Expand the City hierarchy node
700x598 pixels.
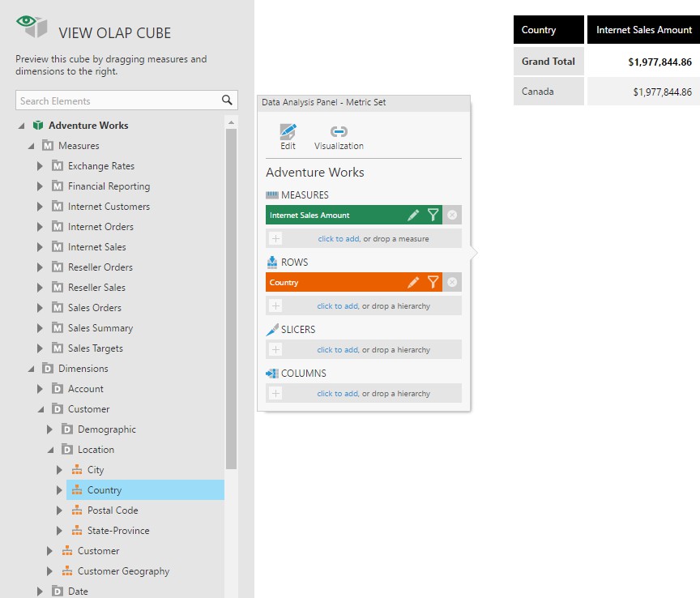tap(59, 470)
